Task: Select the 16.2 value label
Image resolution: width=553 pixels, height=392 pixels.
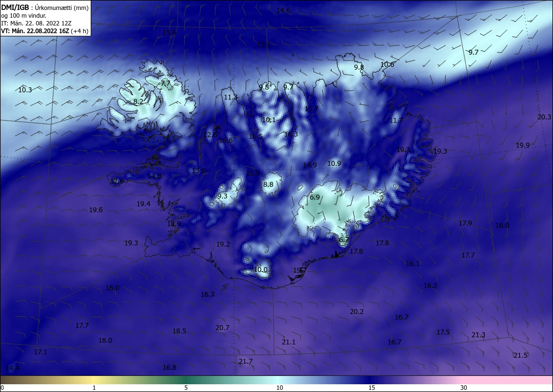Action: pyautogui.click(x=430, y=286)
